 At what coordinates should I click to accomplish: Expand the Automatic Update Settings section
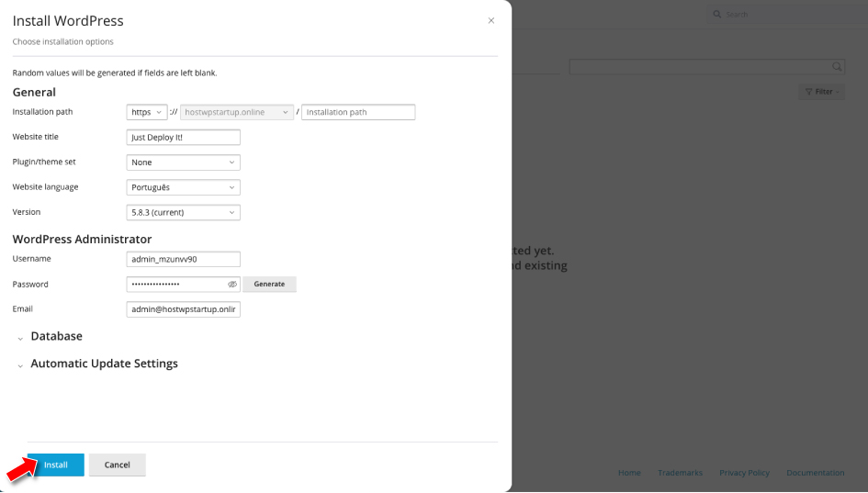[x=104, y=364]
